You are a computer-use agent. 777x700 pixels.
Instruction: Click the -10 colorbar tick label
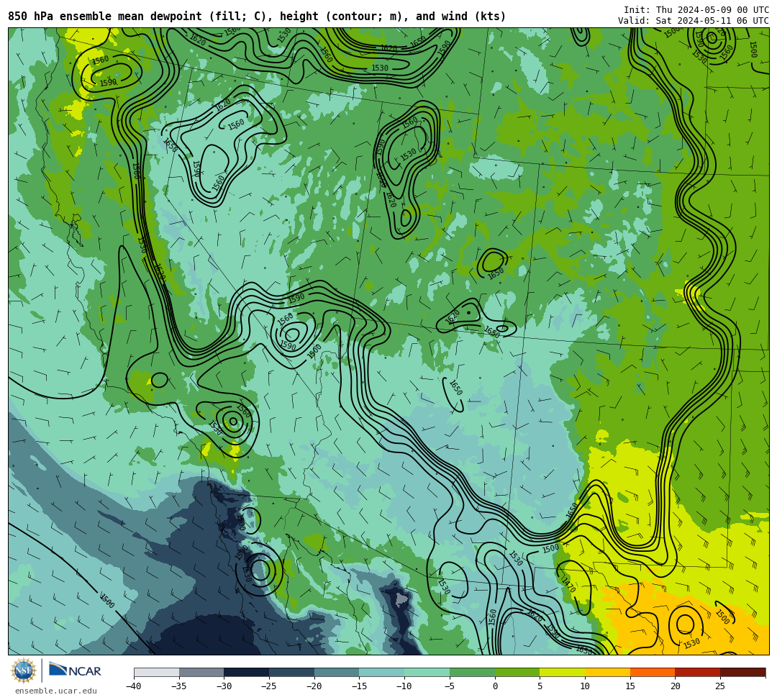[x=404, y=686]
